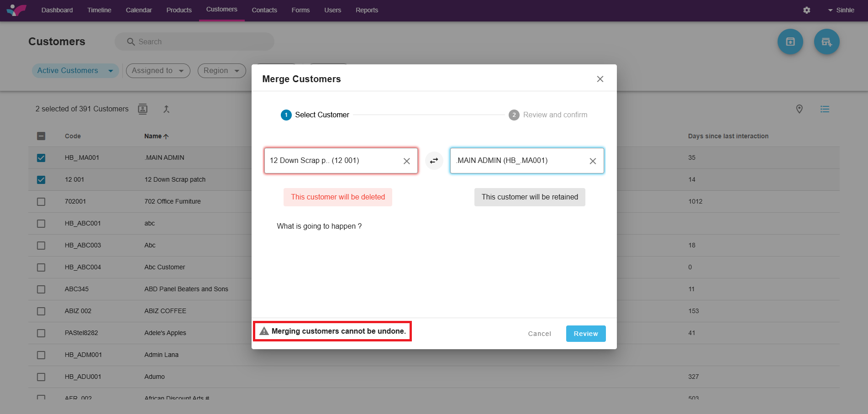Click the add customer round button
Screen dimensions: 868x414
coord(826,42)
